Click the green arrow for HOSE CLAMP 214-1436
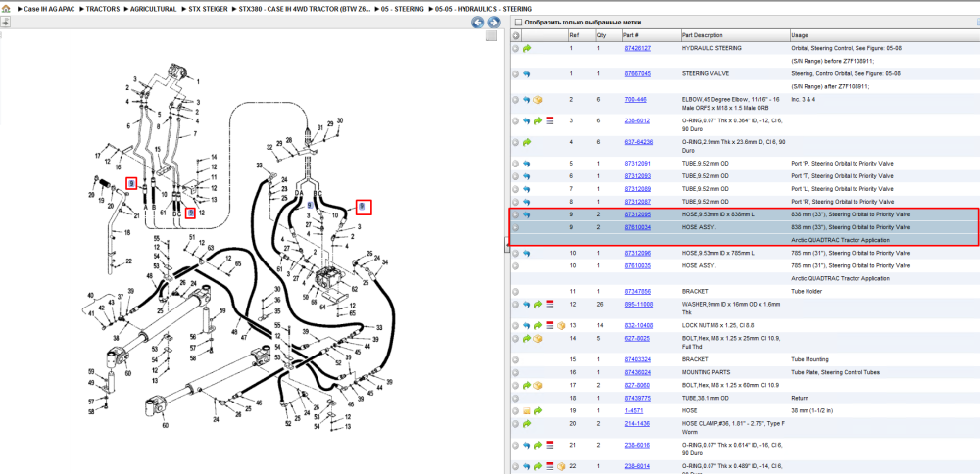Image resolution: width=980 pixels, height=474 pixels. point(527,424)
